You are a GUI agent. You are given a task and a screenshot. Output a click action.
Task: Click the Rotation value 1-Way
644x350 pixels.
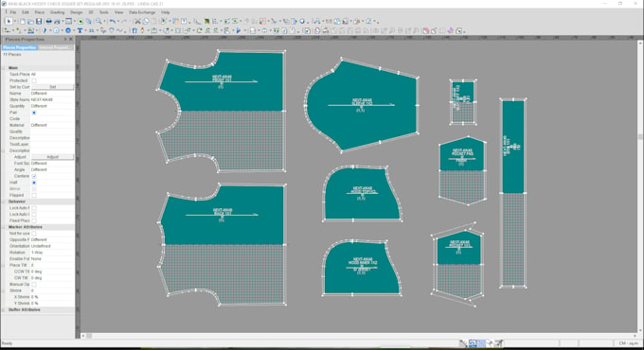[x=53, y=253]
